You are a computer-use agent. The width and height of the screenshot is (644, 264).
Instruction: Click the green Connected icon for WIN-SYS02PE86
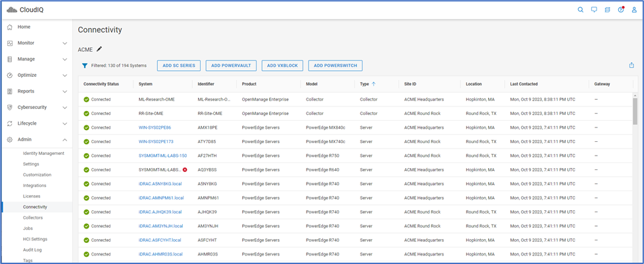(86, 127)
